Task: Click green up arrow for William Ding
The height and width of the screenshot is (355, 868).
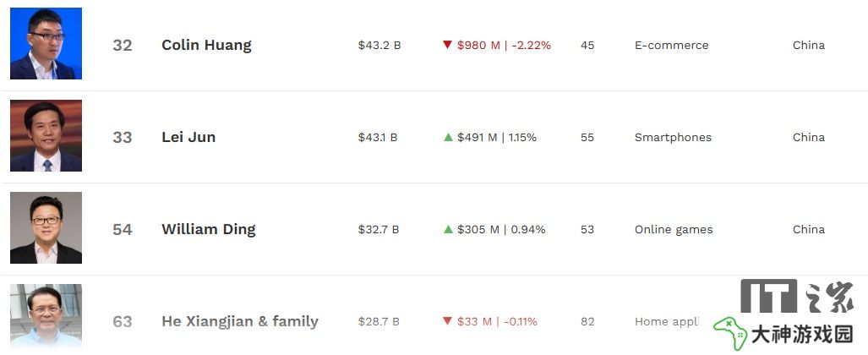Action: (449, 229)
